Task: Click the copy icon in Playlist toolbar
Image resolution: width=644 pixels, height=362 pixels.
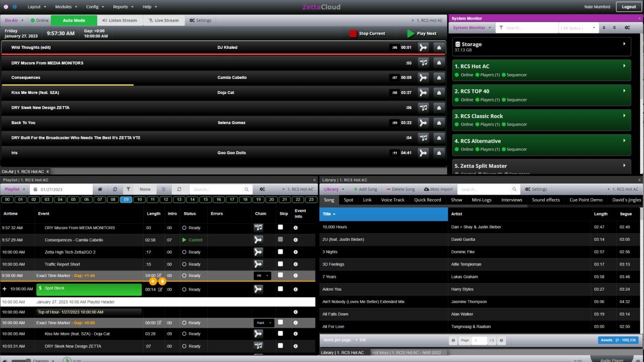Action: 115,190
